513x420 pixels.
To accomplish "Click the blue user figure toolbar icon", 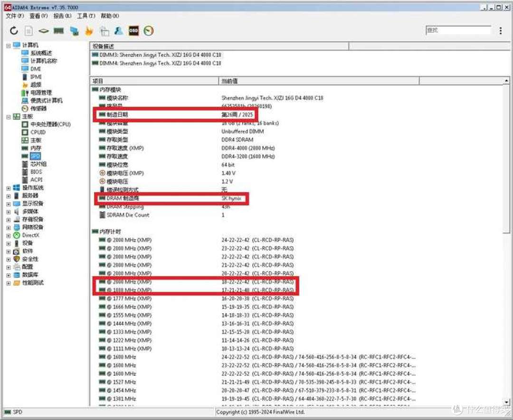I will pos(119,31).
